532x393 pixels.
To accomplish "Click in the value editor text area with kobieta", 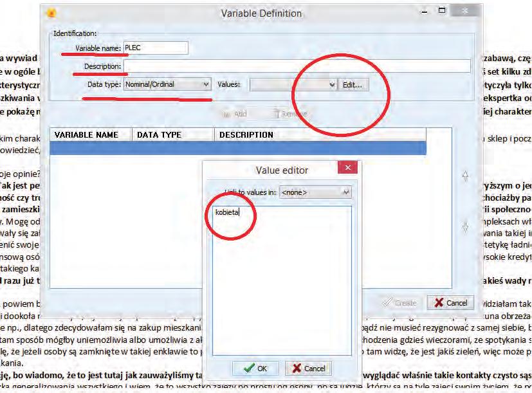I will click(282, 280).
